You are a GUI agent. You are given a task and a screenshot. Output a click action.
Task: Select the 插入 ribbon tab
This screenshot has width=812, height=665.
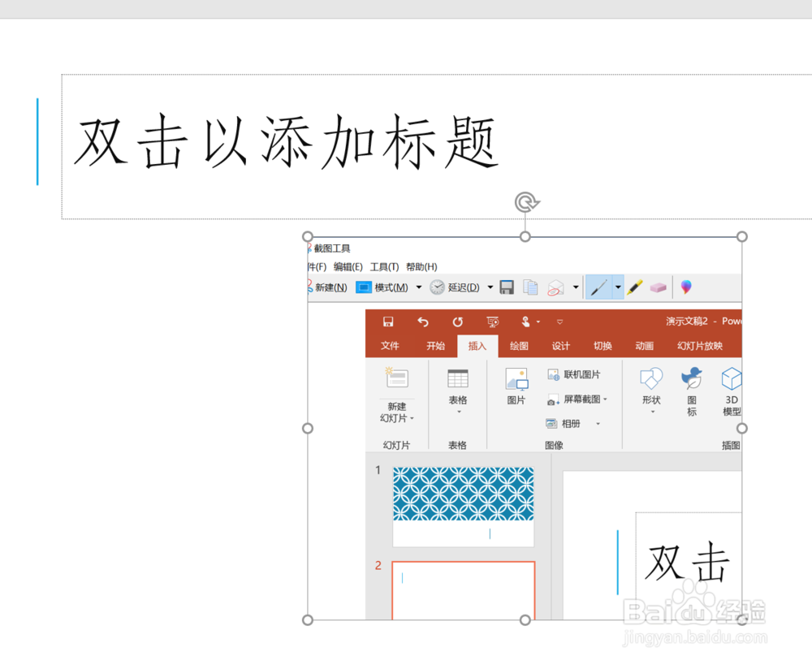click(x=477, y=346)
